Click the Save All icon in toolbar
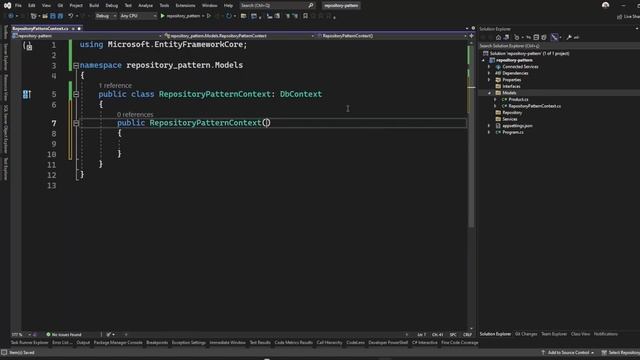The image size is (640, 360). (x=60, y=16)
